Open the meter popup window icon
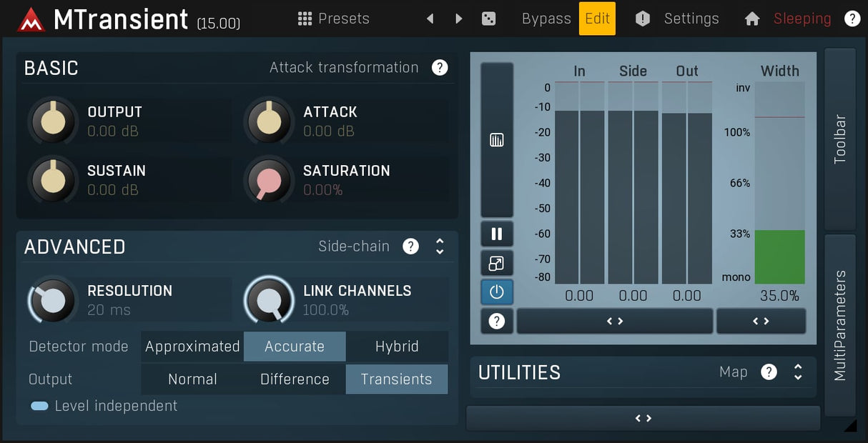 click(x=496, y=263)
